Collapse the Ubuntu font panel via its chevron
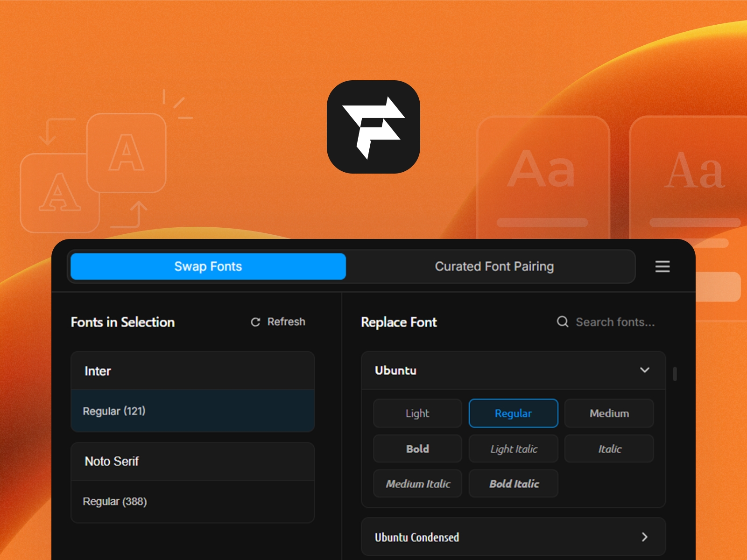This screenshot has width=747, height=560. 645,370
